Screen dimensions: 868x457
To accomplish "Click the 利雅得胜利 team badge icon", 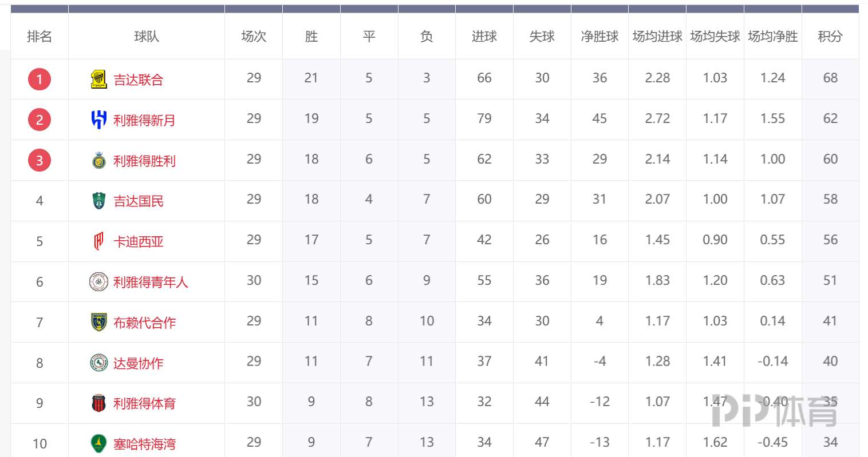I will 98,161.
